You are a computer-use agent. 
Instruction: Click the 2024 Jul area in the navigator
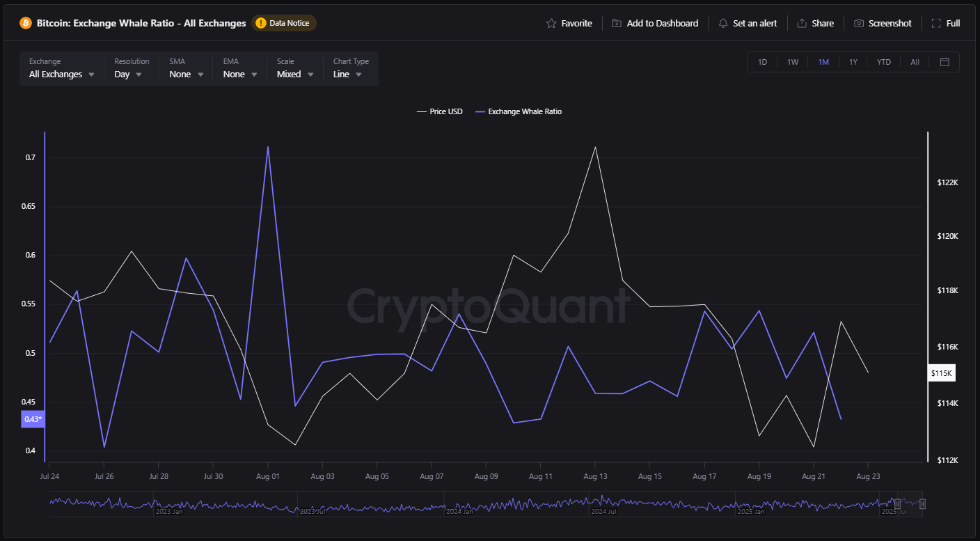click(x=603, y=511)
